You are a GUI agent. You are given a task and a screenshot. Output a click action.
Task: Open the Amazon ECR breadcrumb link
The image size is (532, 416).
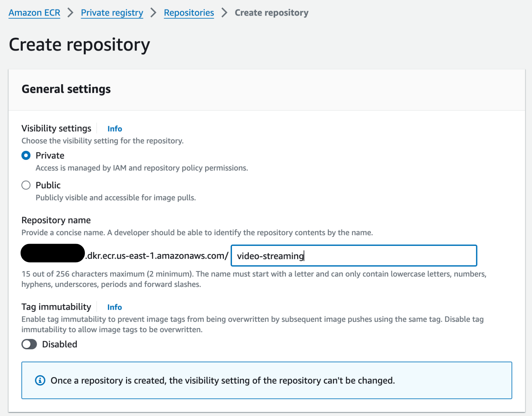click(34, 13)
